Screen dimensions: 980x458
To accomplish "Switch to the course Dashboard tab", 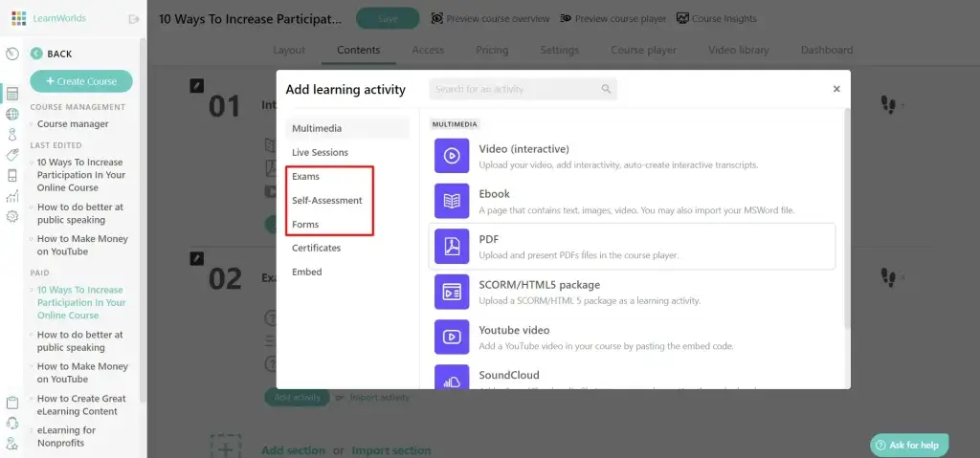I will click(827, 50).
